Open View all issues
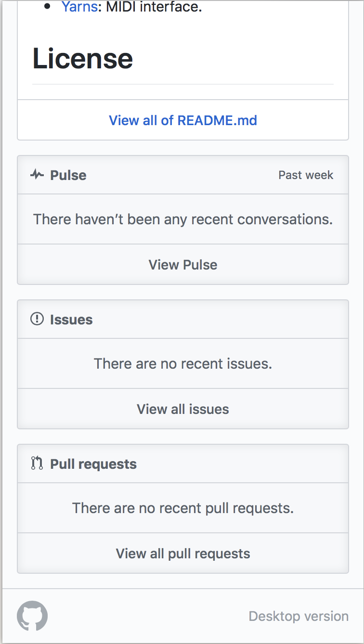Viewport: 364px width, 644px height. click(183, 409)
